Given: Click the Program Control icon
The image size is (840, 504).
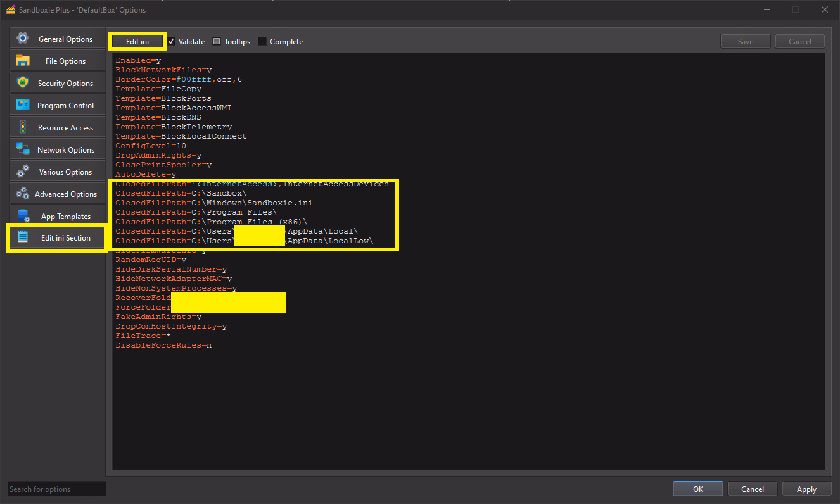Looking at the screenshot, I should coord(23,105).
